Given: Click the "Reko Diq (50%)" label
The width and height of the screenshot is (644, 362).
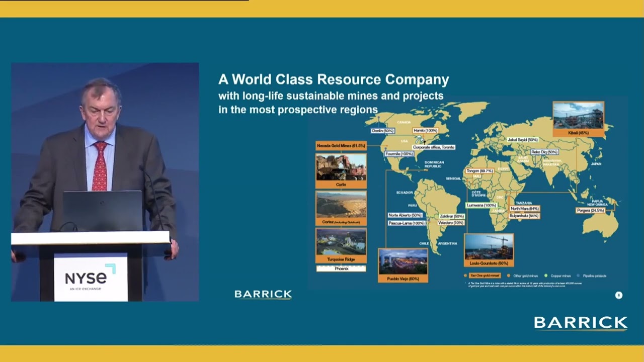Looking at the screenshot, I should click(544, 152).
